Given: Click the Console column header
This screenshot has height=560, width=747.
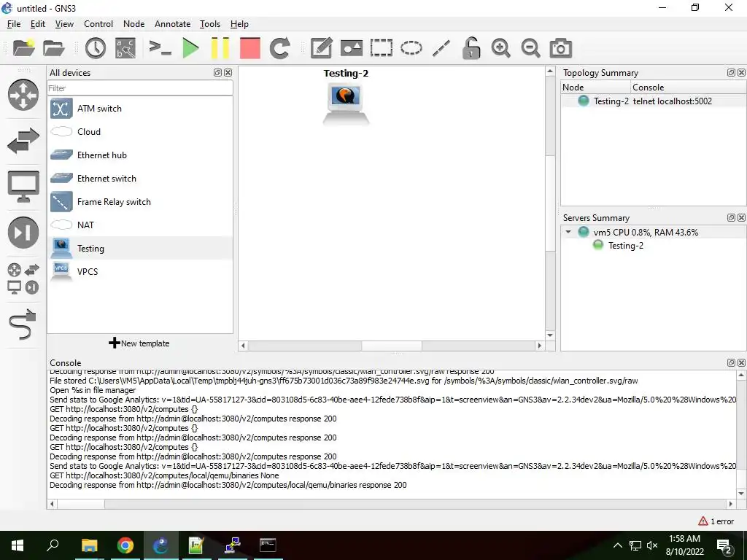Looking at the screenshot, I should 689,87.
